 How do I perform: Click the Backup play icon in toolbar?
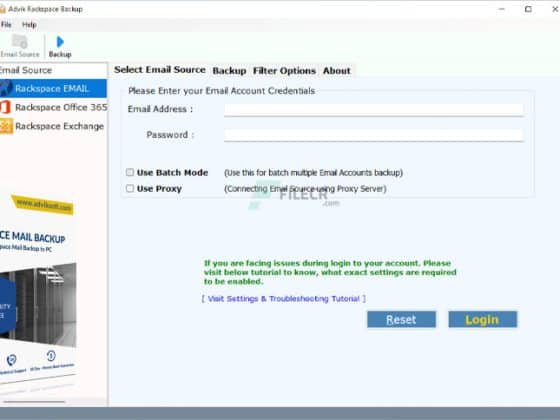pos(60,42)
